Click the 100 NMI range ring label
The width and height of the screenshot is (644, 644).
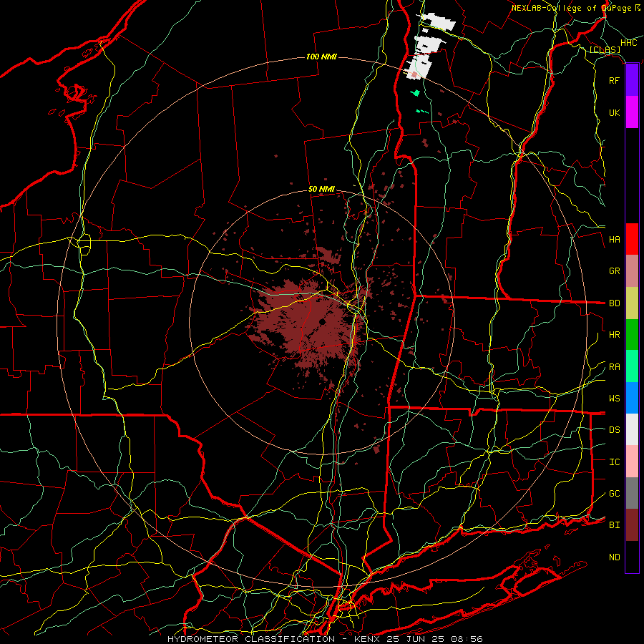(x=321, y=57)
